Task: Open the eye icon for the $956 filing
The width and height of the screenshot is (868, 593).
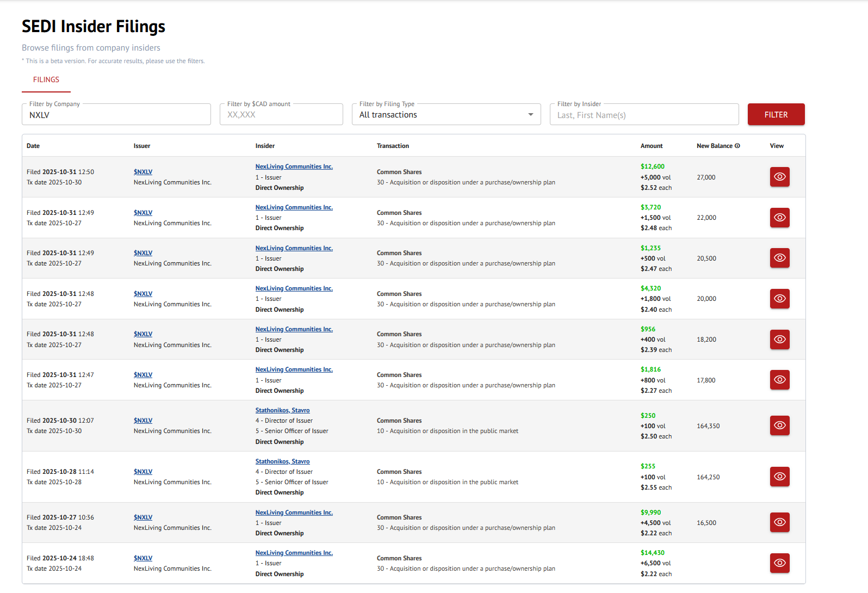Action: pos(779,339)
